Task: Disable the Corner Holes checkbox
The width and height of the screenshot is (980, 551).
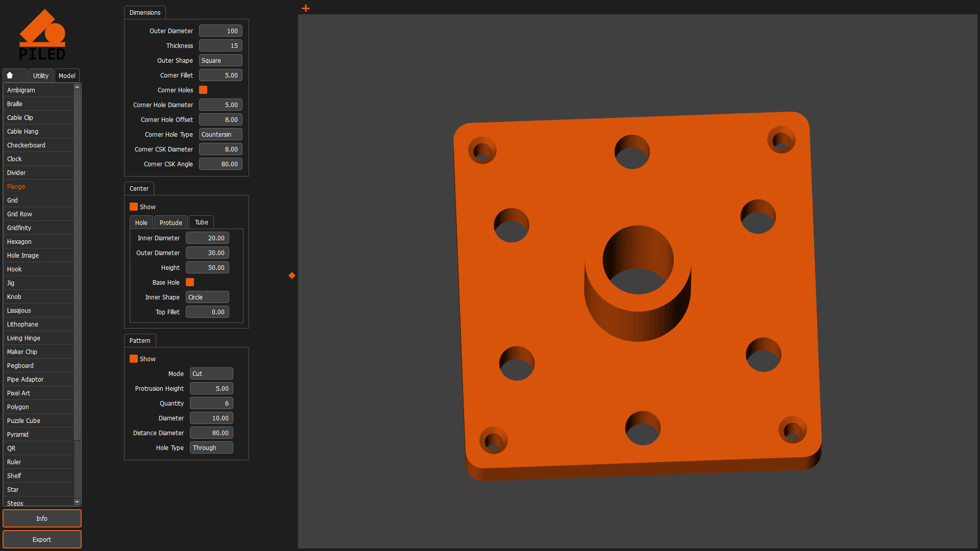Action: pos(203,90)
